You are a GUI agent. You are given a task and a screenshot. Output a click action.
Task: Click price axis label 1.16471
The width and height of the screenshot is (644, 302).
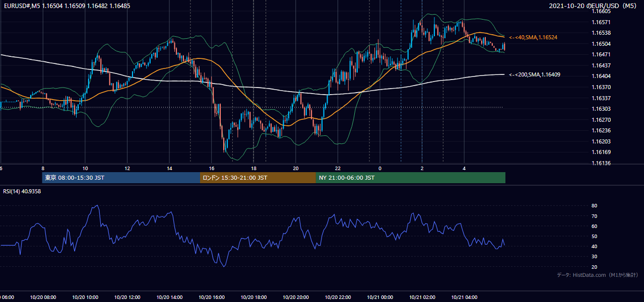(x=601, y=54)
